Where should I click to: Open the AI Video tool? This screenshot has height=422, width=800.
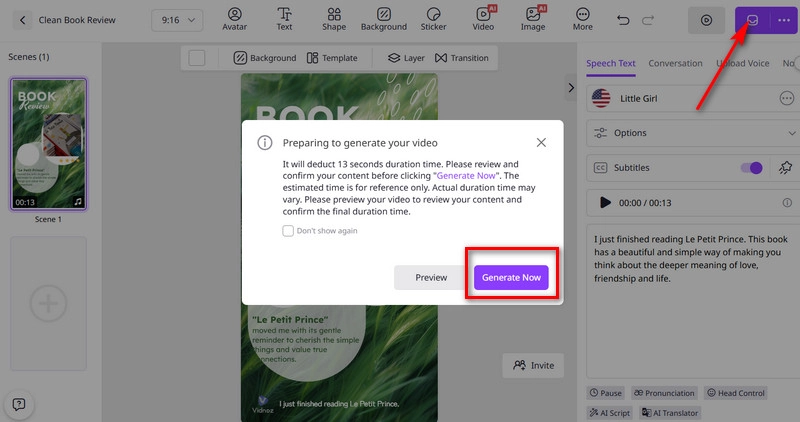click(483, 19)
